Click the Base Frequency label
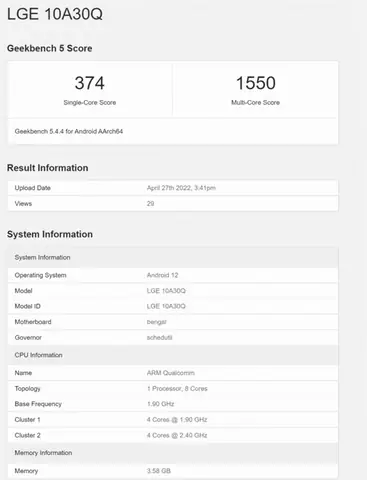Image resolution: width=367 pixels, height=480 pixels. 38,404
